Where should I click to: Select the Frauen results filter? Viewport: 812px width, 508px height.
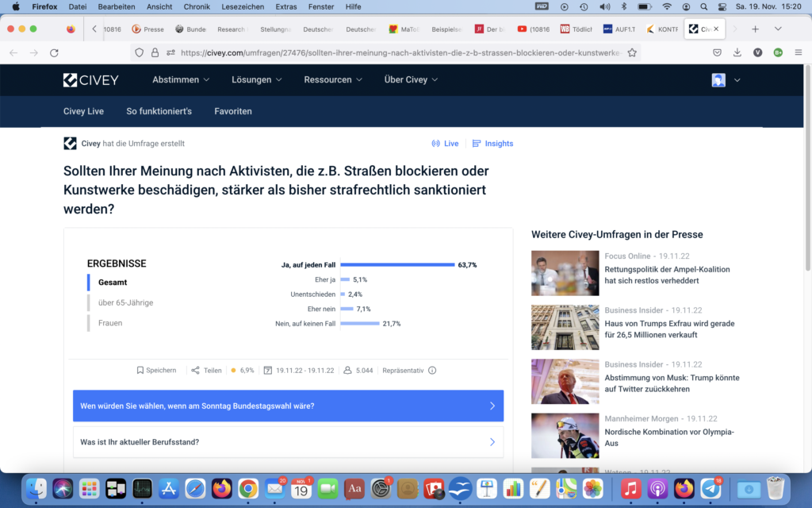tap(110, 323)
